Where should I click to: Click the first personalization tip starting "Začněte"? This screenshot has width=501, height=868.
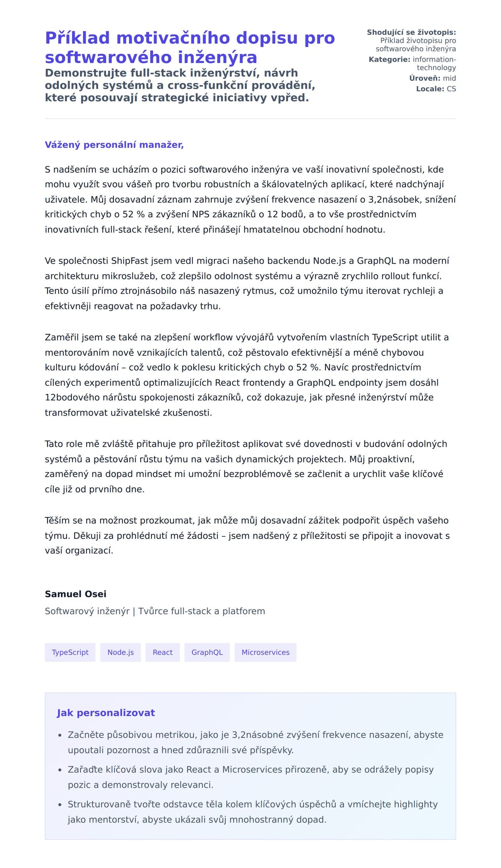[256, 742]
